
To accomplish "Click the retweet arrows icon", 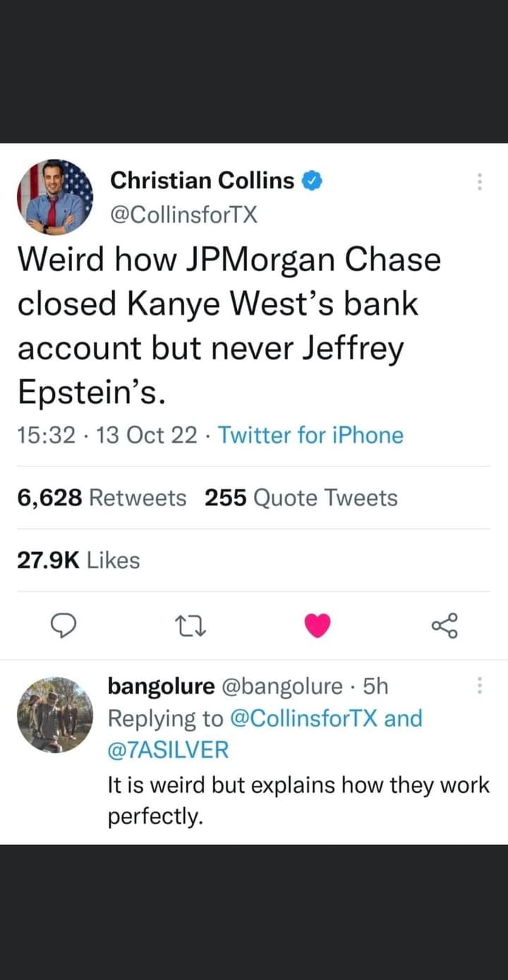I will pyautogui.click(x=191, y=625).
